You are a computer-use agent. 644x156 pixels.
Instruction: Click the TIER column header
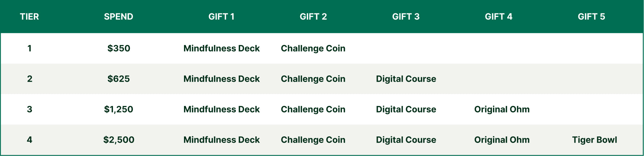pyautogui.click(x=29, y=17)
